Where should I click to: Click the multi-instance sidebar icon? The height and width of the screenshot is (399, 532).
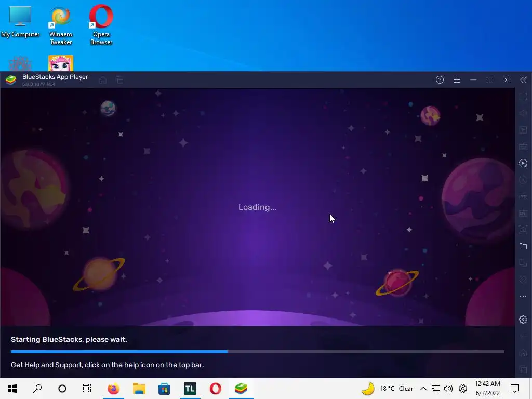523,263
